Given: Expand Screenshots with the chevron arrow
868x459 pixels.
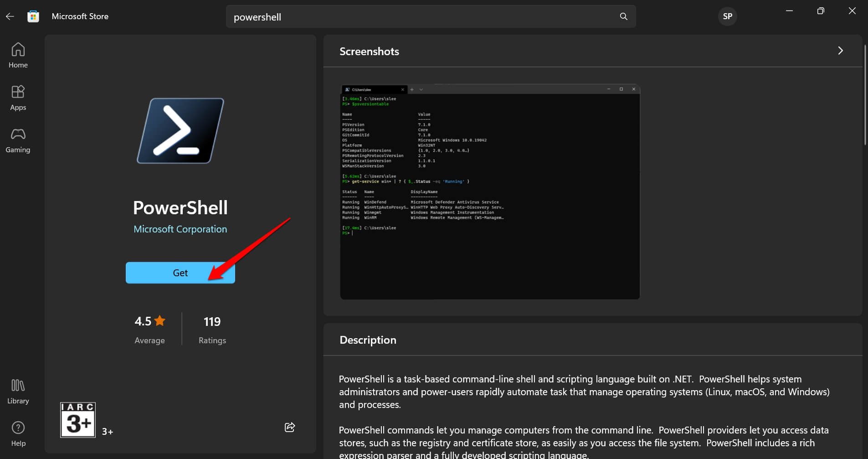Looking at the screenshot, I should click(x=841, y=51).
